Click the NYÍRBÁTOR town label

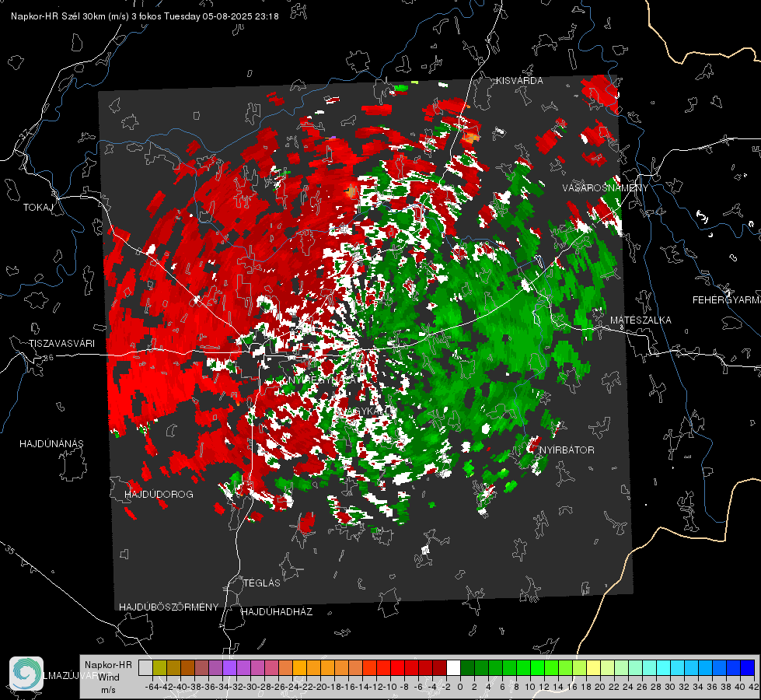tap(567, 450)
